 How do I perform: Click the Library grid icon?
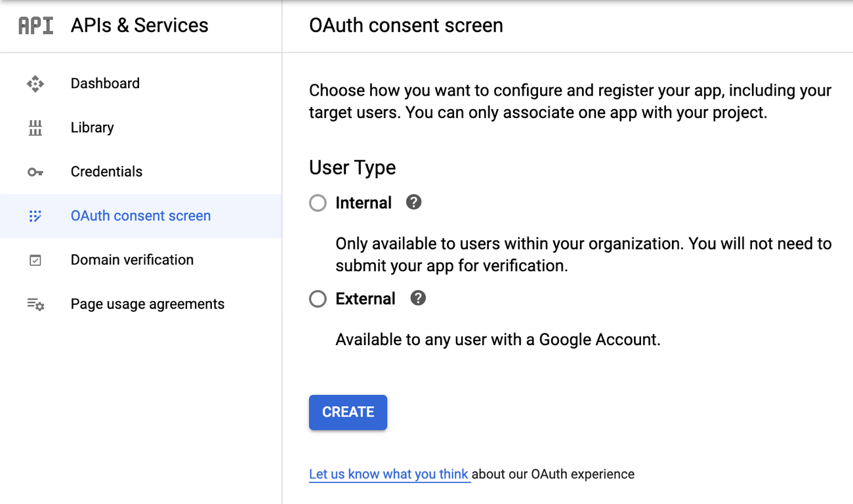[36, 127]
